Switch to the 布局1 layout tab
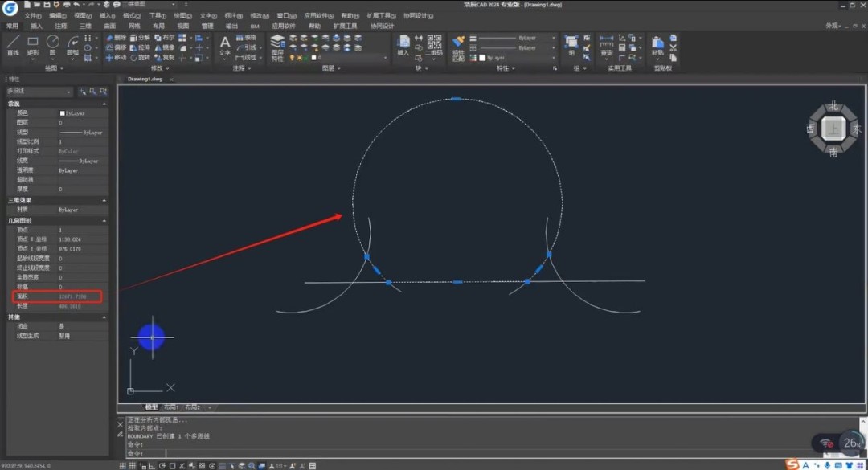868x470 pixels. pyautogui.click(x=172, y=407)
